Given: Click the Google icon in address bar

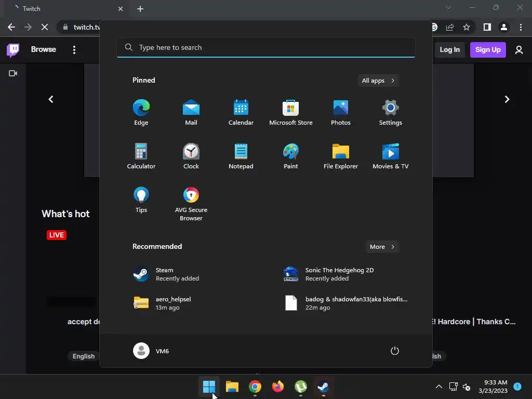Looking at the screenshot, I should point(434,27).
